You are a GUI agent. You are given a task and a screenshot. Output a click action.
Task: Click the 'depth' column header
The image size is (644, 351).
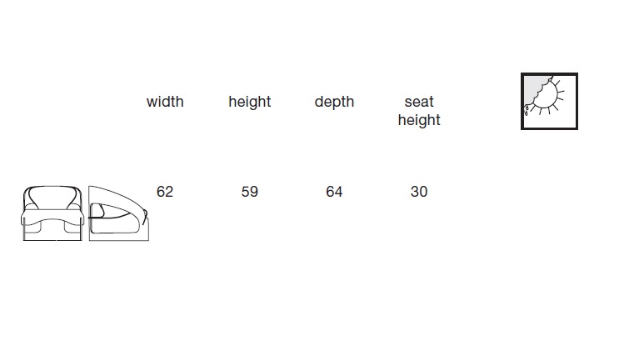(x=334, y=102)
